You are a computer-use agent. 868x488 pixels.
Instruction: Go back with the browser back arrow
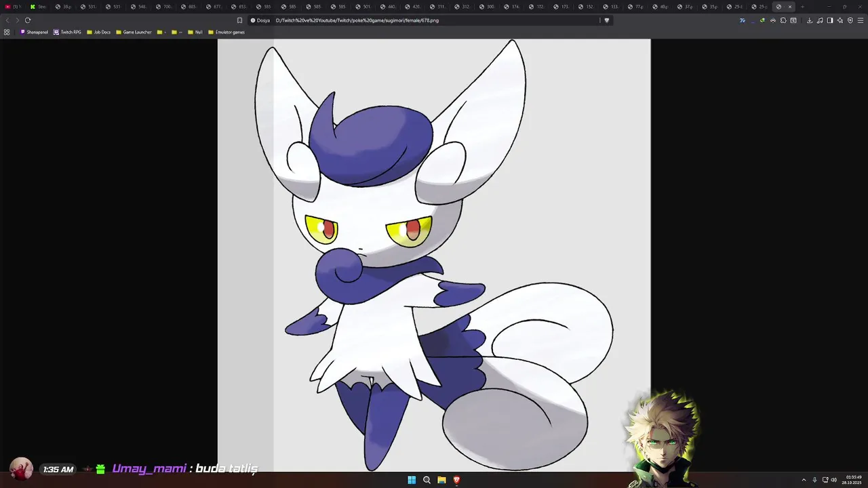[x=8, y=20]
